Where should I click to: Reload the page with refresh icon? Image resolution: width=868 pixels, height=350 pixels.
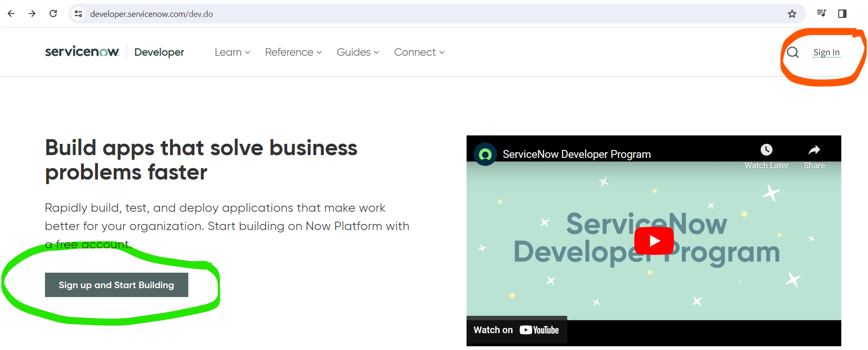(x=53, y=14)
